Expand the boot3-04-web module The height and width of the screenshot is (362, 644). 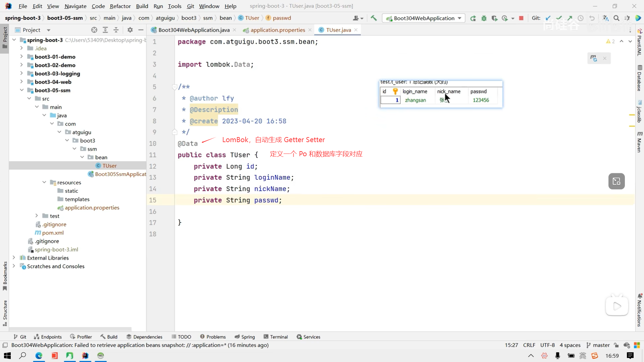(21, 82)
